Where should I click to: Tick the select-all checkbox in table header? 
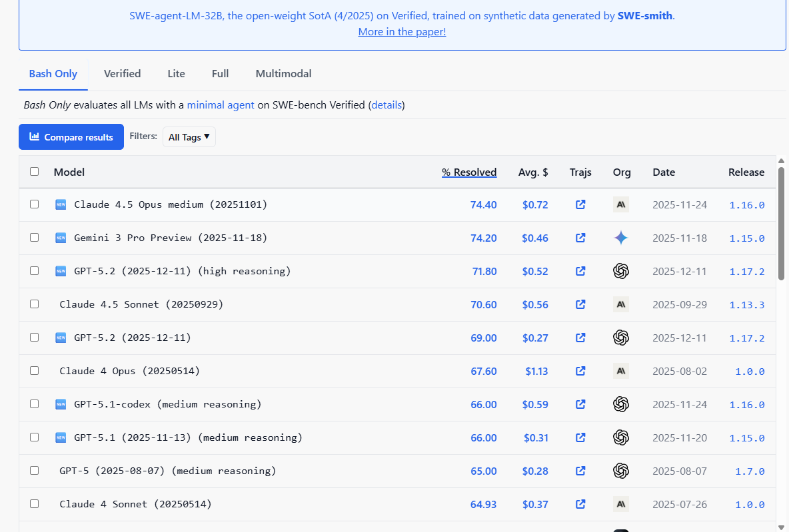tap(35, 172)
